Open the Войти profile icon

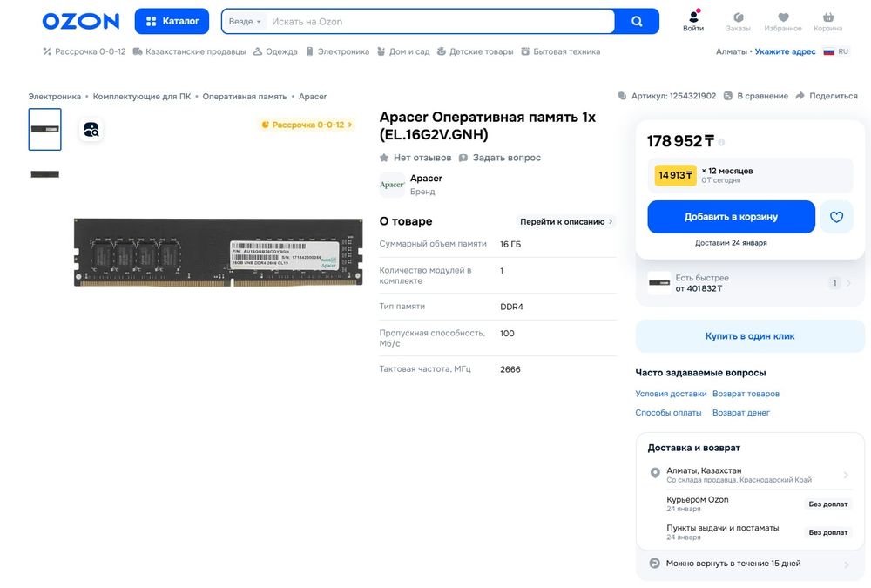click(693, 21)
